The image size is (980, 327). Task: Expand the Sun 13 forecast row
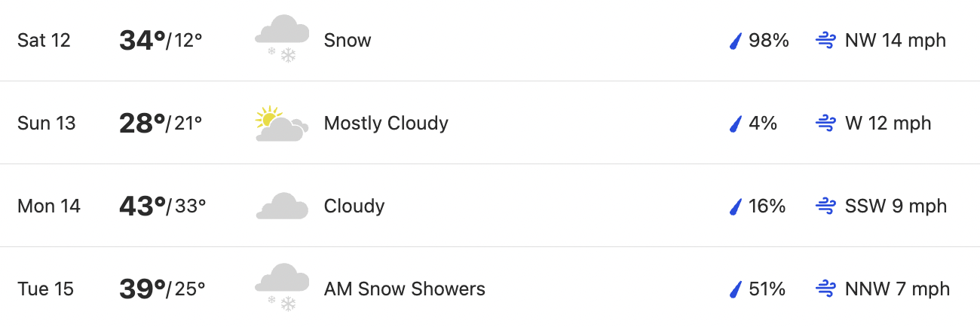click(x=490, y=123)
